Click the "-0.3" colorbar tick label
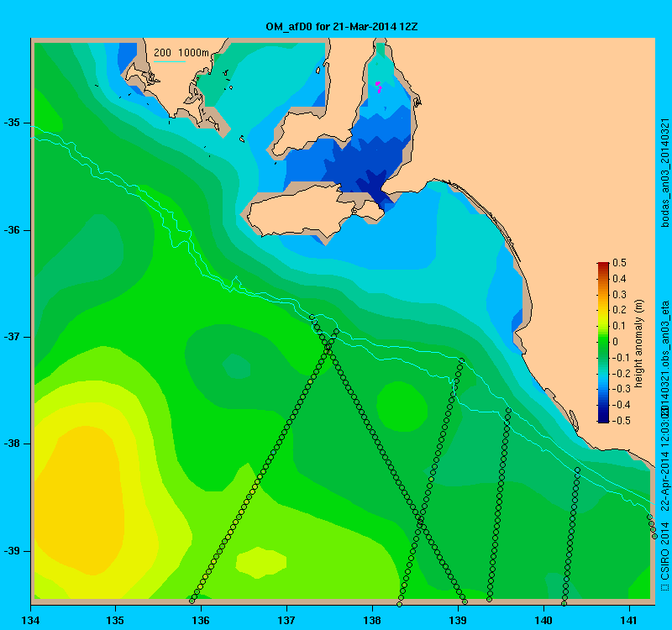This screenshot has height=630, width=672. [x=620, y=389]
